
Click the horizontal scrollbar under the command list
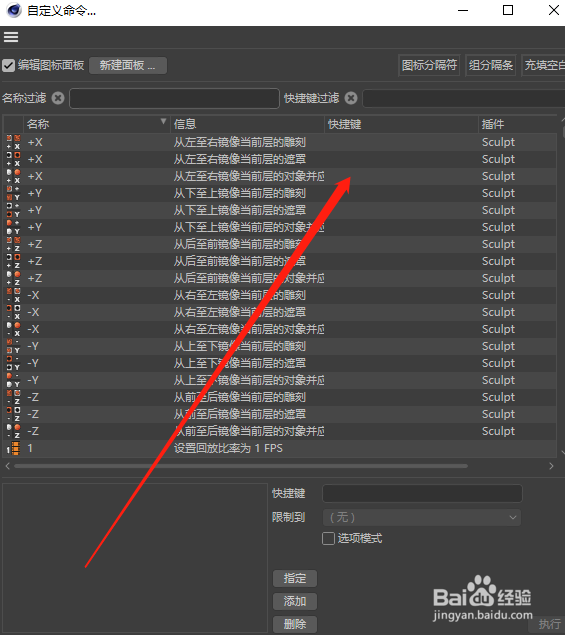pyautogui.click(x=241, y=466)
